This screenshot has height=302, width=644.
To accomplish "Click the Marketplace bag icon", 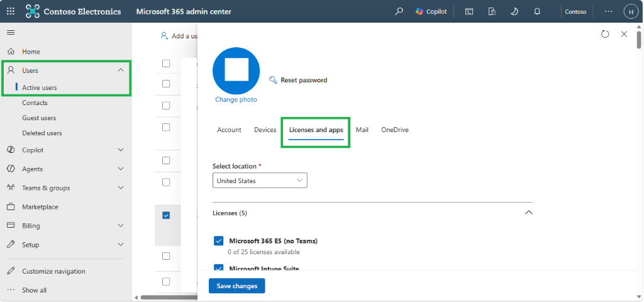I will [11, 206].
